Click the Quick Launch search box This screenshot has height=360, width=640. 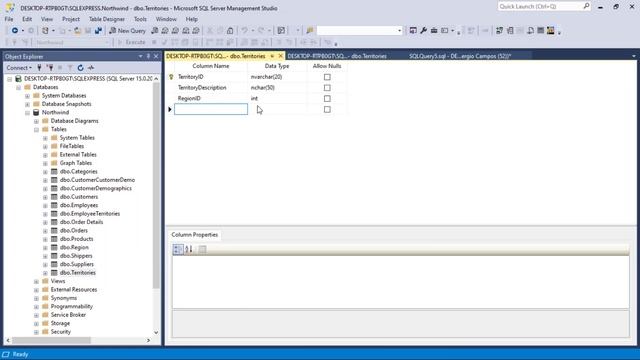pos(544,6)
